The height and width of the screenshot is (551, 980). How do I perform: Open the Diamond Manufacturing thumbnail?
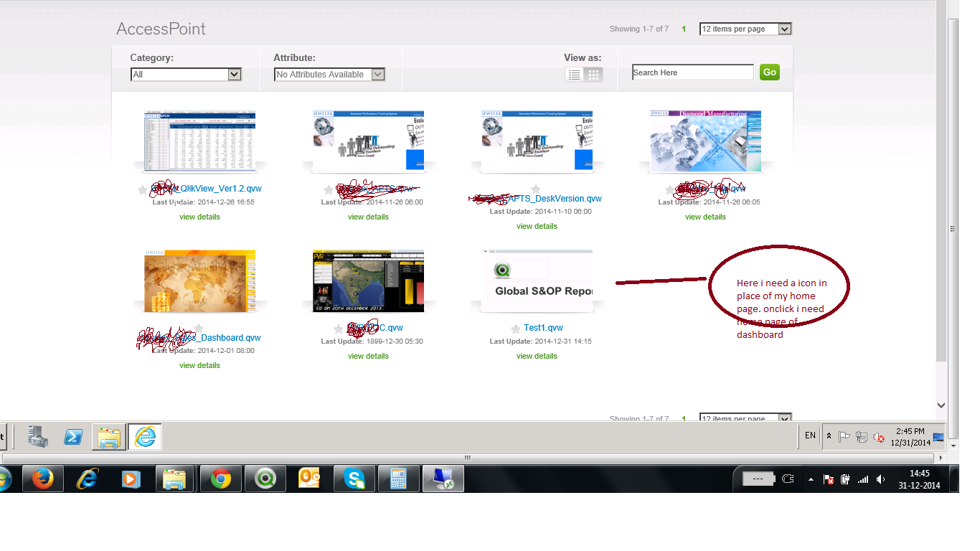pyautogui.click(x=705, y=141)
